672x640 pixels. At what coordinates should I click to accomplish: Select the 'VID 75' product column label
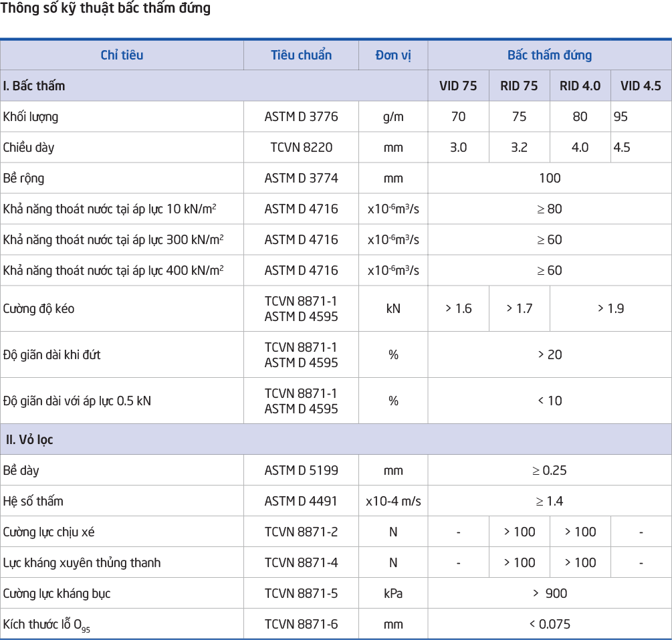[x=458, y=86]
